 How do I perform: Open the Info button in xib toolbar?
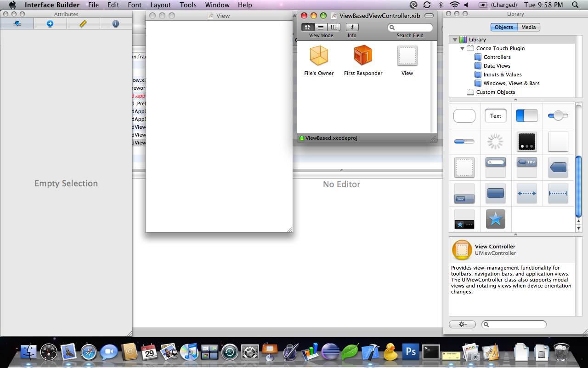[352, 27]
